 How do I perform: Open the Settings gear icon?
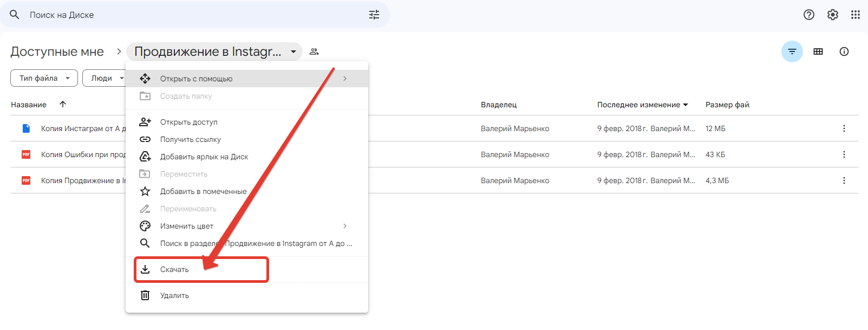tap(833, 15)
